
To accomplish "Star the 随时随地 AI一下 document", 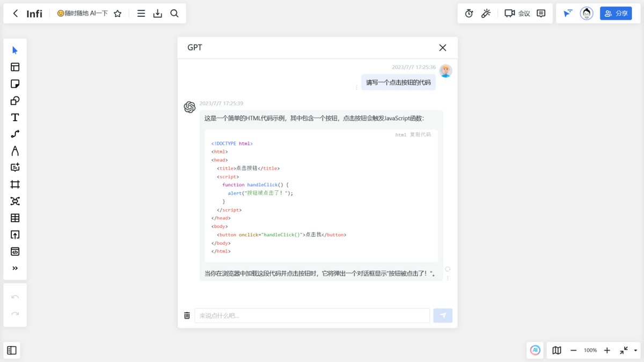I will [x=118, y=13].
